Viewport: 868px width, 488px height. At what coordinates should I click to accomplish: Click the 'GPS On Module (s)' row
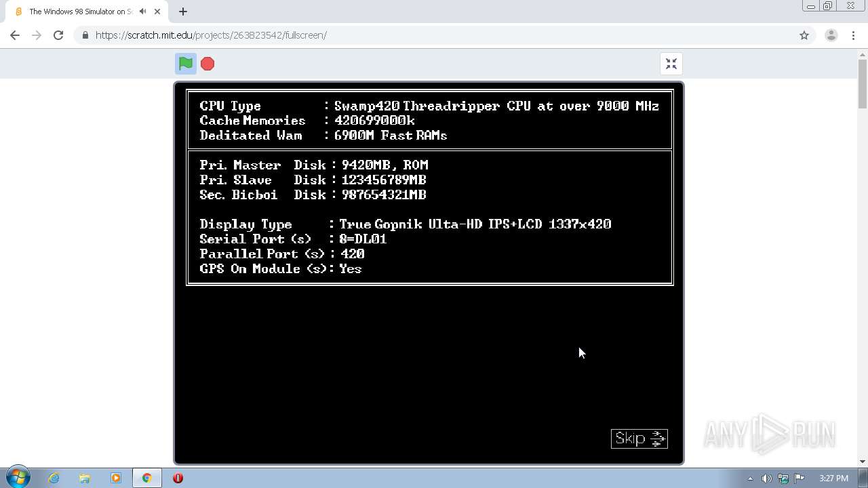tap(281, 269)
